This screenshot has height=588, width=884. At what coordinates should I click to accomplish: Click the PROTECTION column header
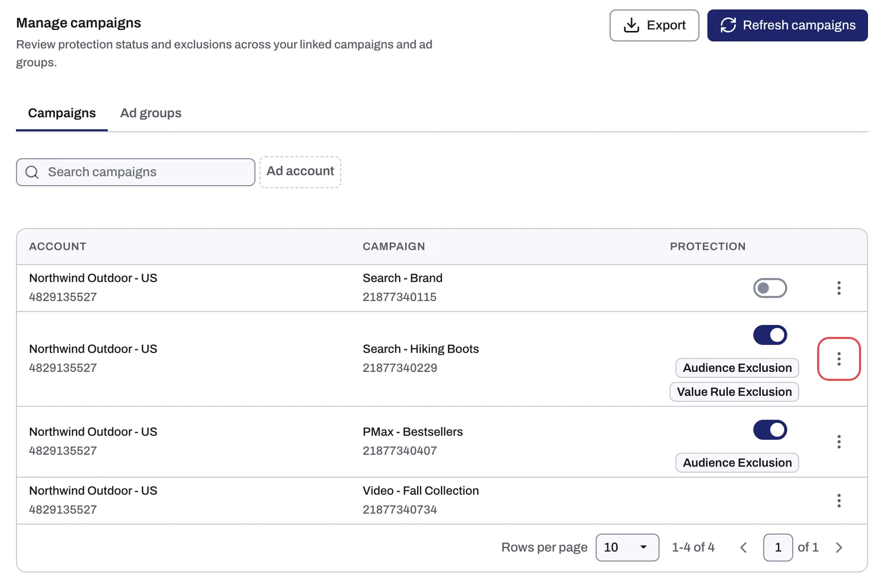coord(708,246)
